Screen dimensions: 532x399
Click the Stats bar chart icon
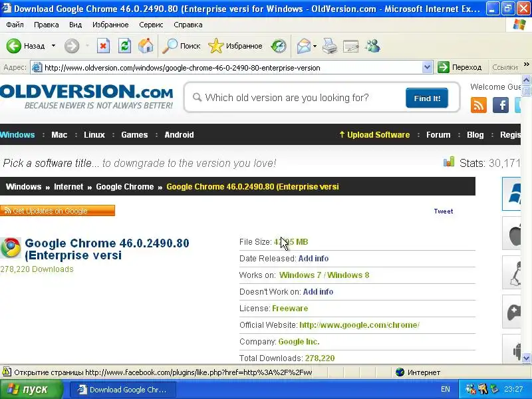tap(448, 162)
